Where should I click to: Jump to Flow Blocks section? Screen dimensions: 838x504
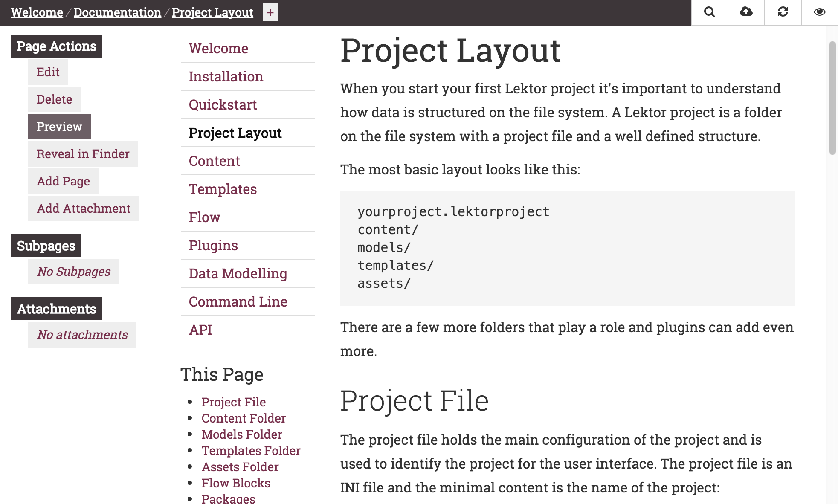(236, 483)
